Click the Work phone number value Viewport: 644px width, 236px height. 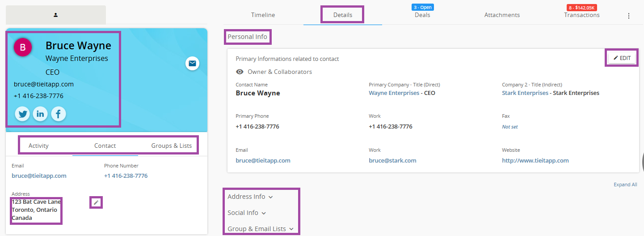point(391,127)
